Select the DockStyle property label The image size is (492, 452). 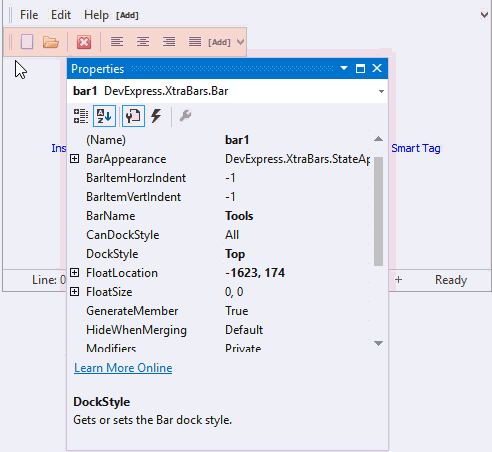pyautogui.click(x=112, y=254)
